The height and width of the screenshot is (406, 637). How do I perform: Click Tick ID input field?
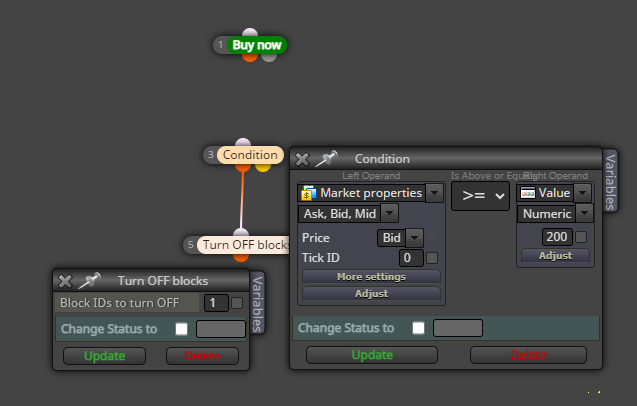(411, 258)
